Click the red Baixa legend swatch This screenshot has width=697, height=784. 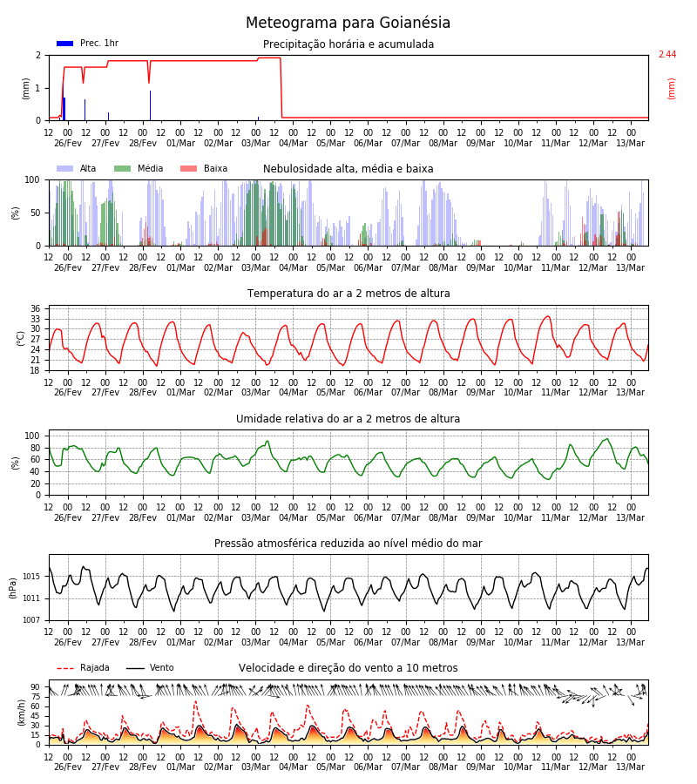point(188,169)
